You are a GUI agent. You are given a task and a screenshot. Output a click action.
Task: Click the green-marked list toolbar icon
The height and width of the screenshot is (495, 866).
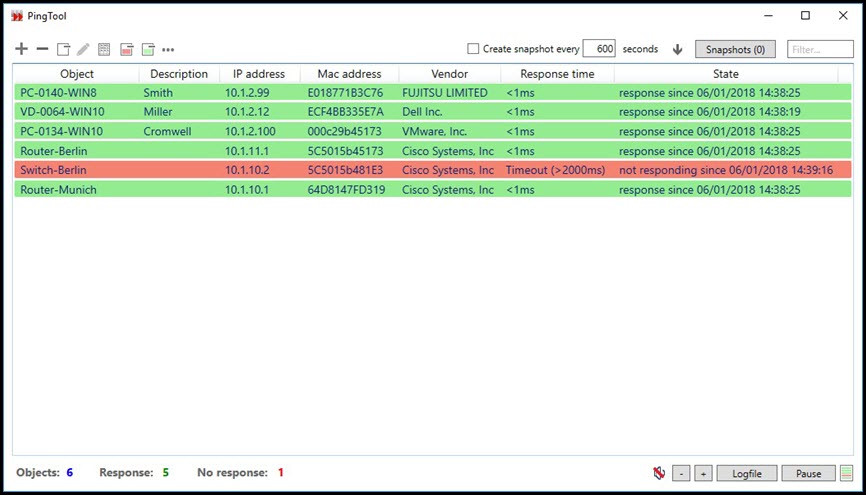click(x=147, y=49)
